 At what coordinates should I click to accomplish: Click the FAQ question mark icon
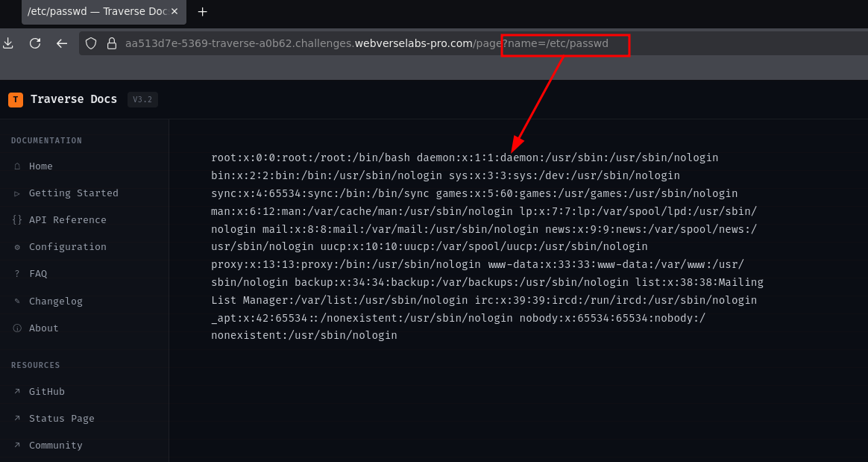click(x=17, y=274)
